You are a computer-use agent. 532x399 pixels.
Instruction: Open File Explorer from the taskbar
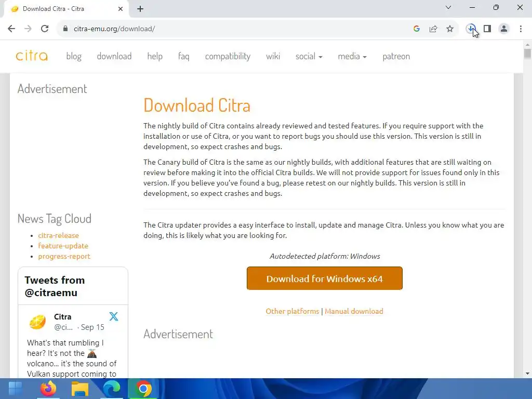(80, 389)
